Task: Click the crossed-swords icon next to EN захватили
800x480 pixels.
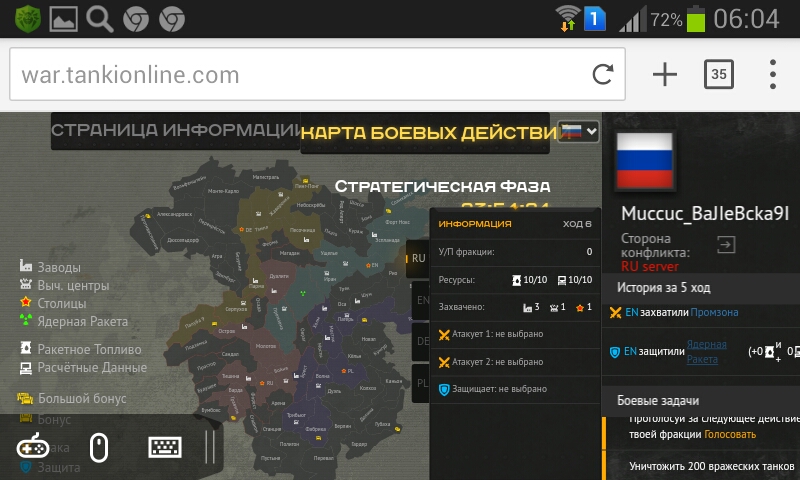Action: (615, 312)
